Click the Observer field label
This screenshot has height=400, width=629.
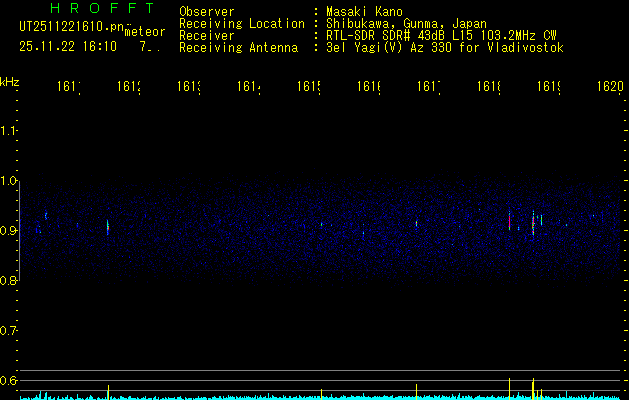click(x=207, y=12)
